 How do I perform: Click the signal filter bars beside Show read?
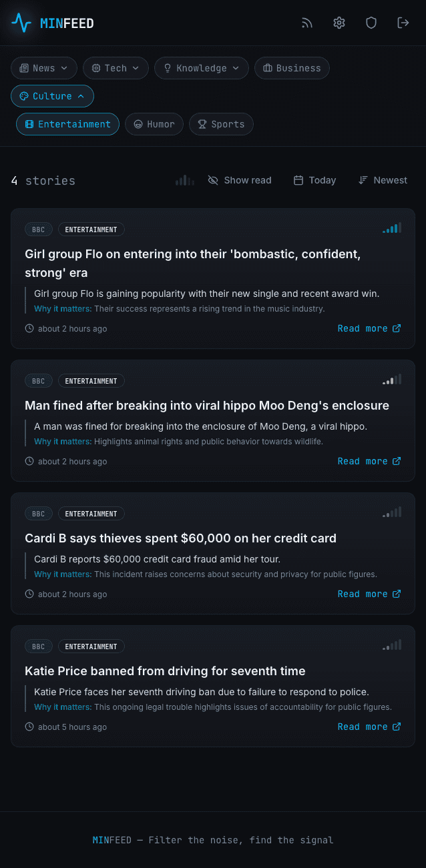pos(185,180)
